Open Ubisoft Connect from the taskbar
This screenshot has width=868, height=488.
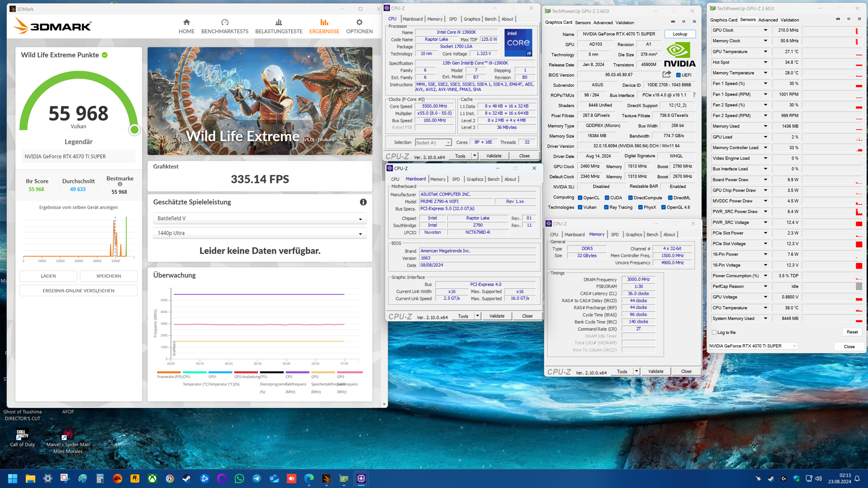[170, 479]
